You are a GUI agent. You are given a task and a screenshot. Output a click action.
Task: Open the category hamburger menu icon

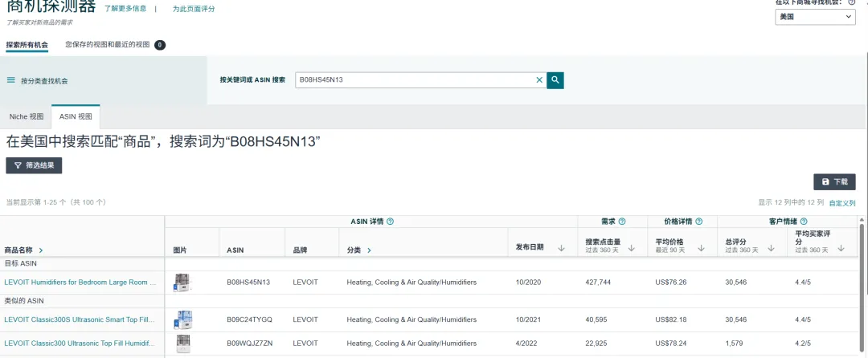(11, 80)
